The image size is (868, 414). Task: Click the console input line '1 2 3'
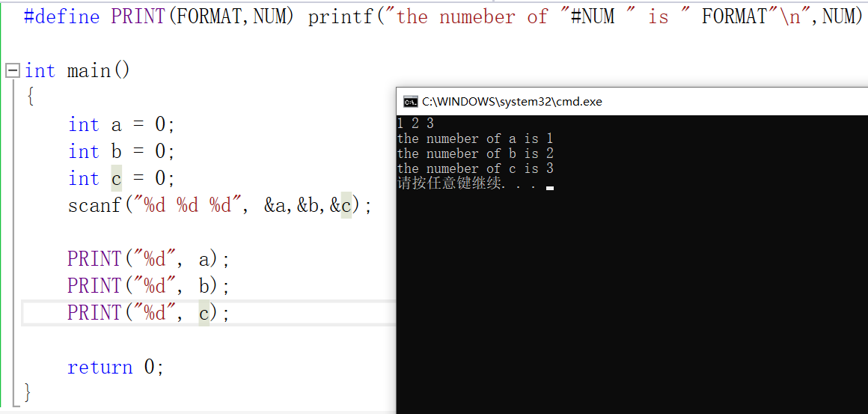click(x=415, y=124)
